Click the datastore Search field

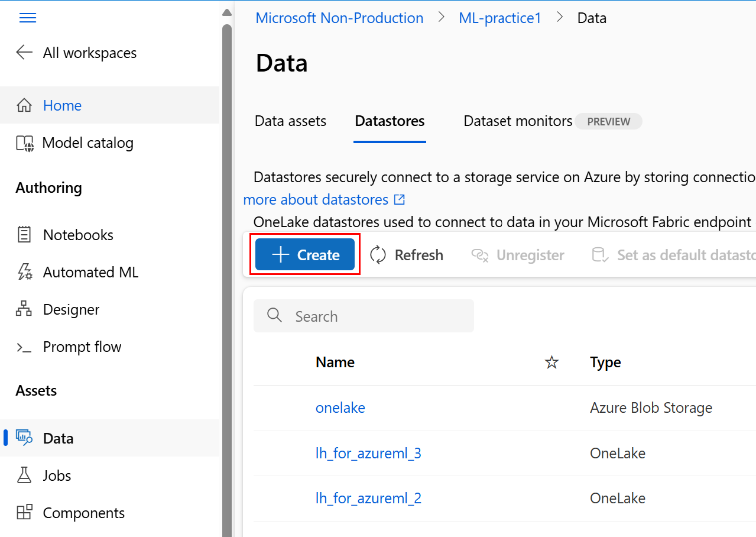coord(364,316)
